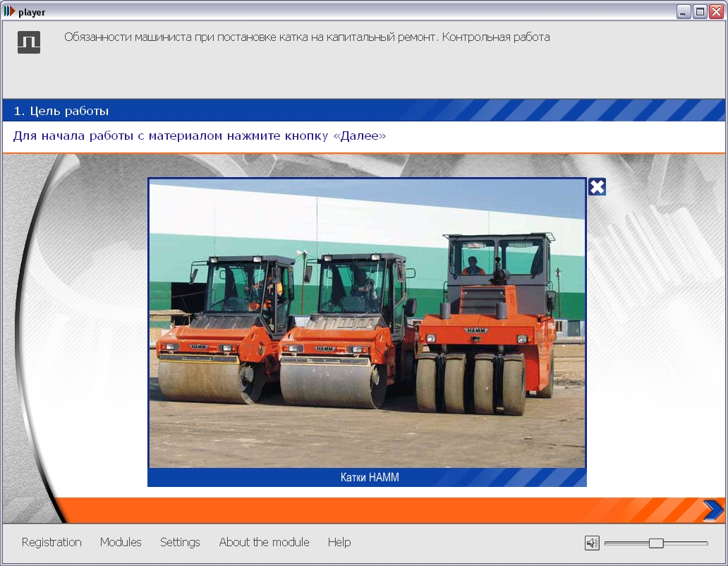The width and height of the screenshot is (728, 566).
Task: Close the player window
Action: pyautogui.click(x=717, y=11)
